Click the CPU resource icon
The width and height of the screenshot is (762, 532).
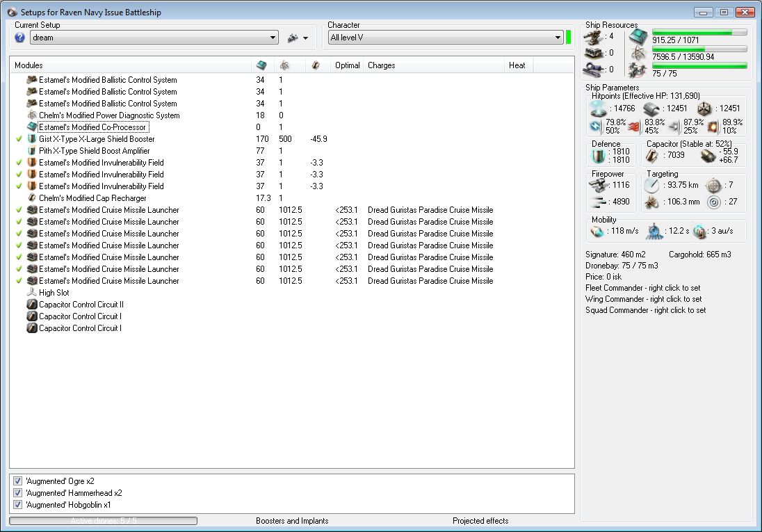click(638, 37)
